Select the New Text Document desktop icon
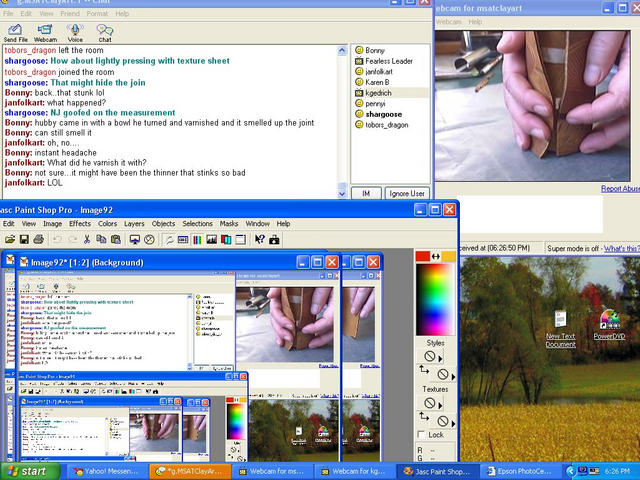The width and height of the screenshot is (640, 480). 561,329
